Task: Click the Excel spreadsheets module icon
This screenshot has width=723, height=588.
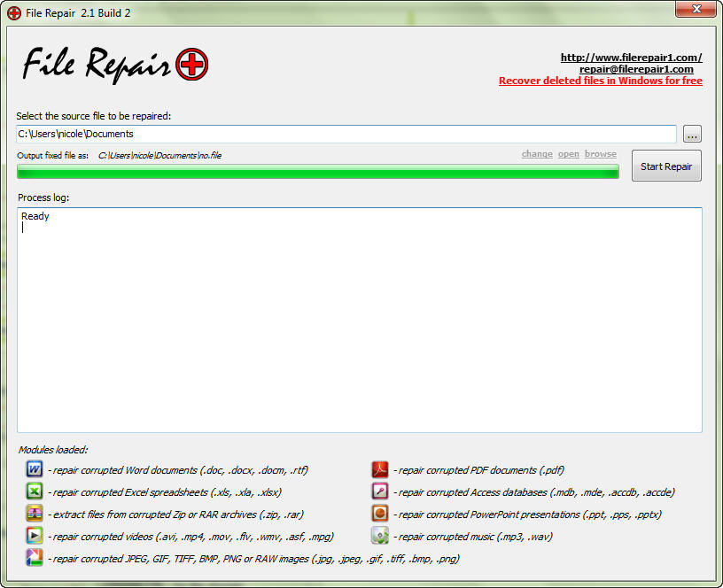Action: (35, 491)
